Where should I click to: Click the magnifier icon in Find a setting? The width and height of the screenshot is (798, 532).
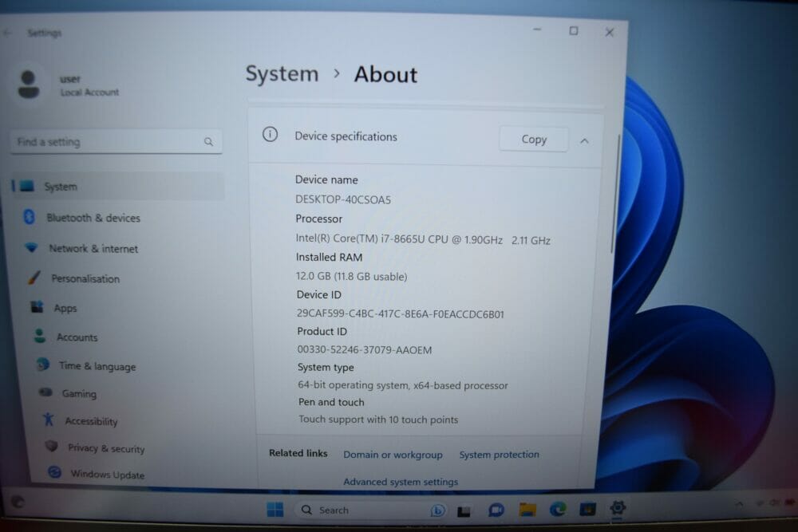pos(208,142)
